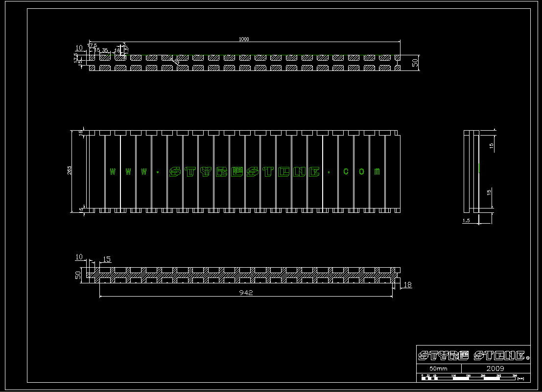Image resolution: width=542 pixels, height=392 pixels.
Task: Click the 18 dimension at bottom right
Action: pos(407,284)
